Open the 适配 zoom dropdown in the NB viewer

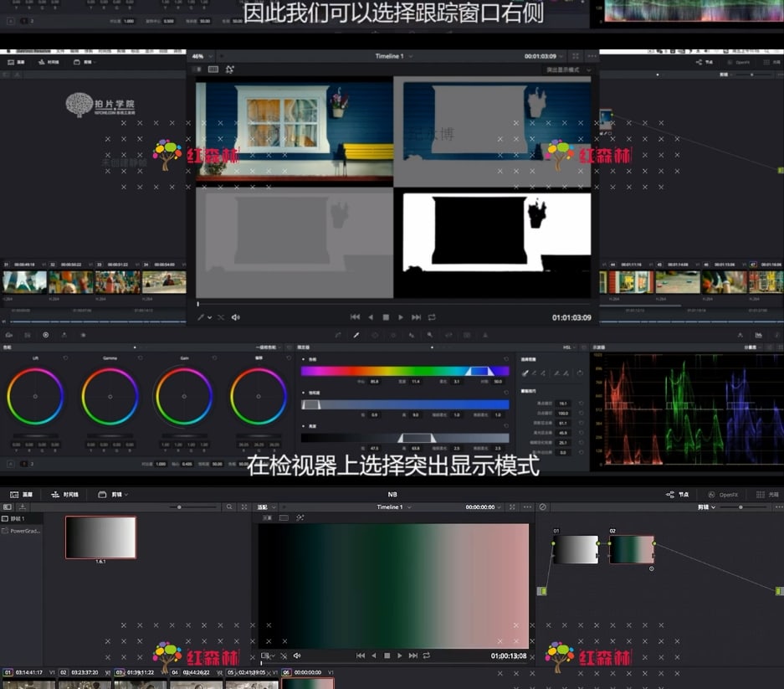[267, 506]
